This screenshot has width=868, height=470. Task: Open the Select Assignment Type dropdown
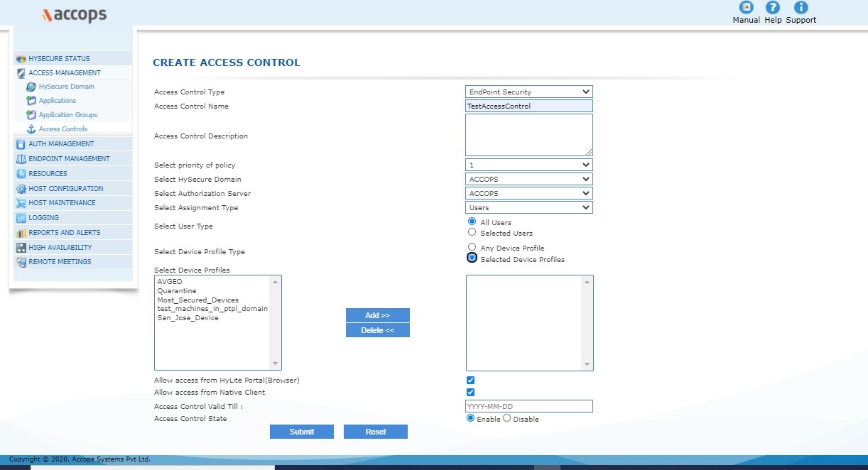[528, 207]
